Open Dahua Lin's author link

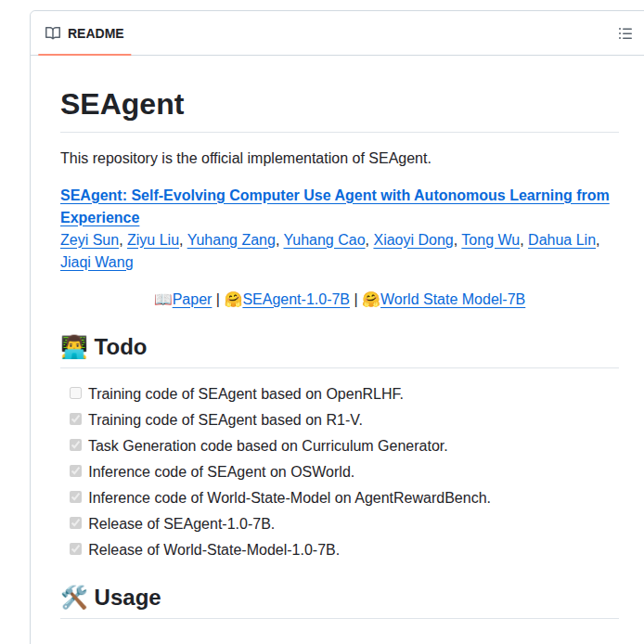pos(561,239)
